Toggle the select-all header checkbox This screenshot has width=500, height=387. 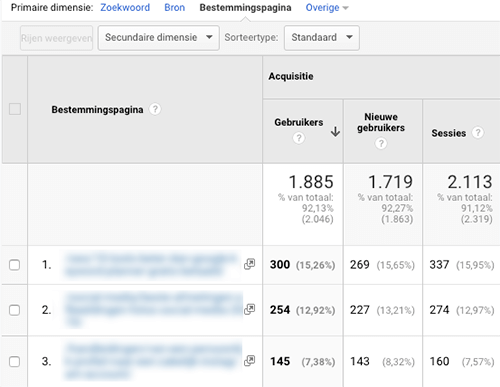coord(15,109)
